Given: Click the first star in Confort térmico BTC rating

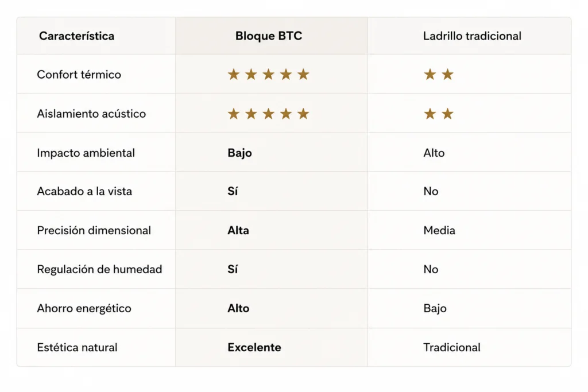Looking at the screenshot, I should pos(234,74).
